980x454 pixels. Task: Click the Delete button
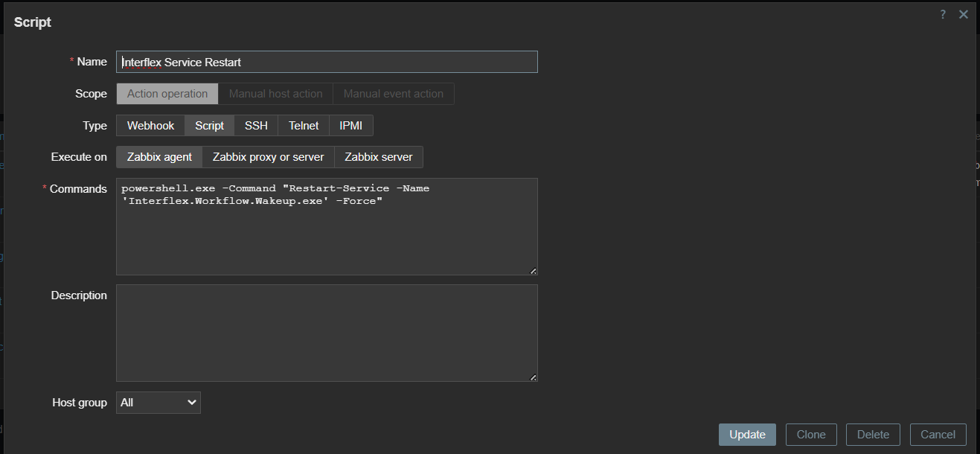(873, 435)
